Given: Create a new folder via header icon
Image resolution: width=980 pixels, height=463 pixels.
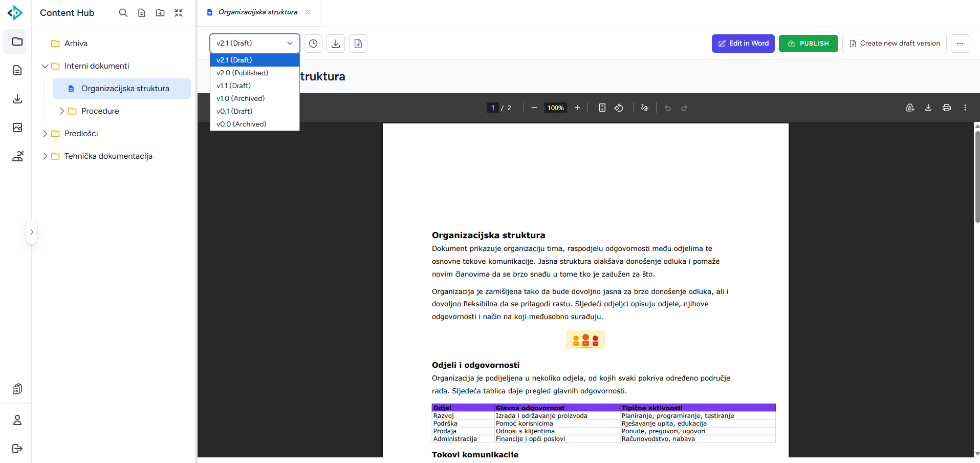Looking at the screenshot, I should click(160, 13).
